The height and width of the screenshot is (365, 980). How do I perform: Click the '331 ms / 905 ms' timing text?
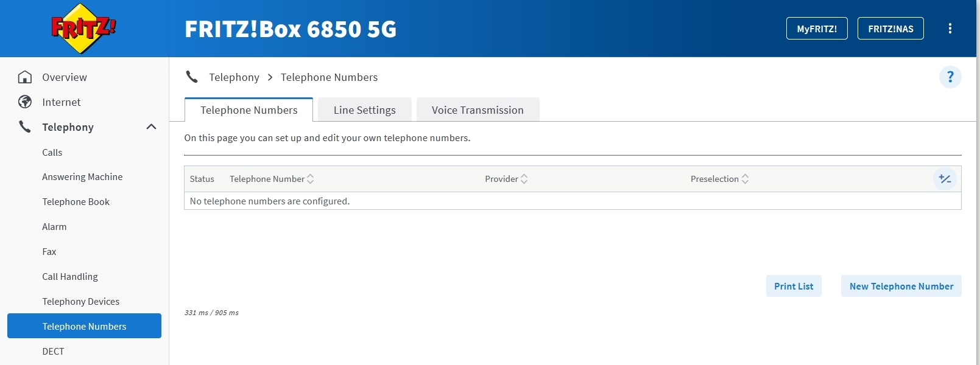click(x=211, y=313)
